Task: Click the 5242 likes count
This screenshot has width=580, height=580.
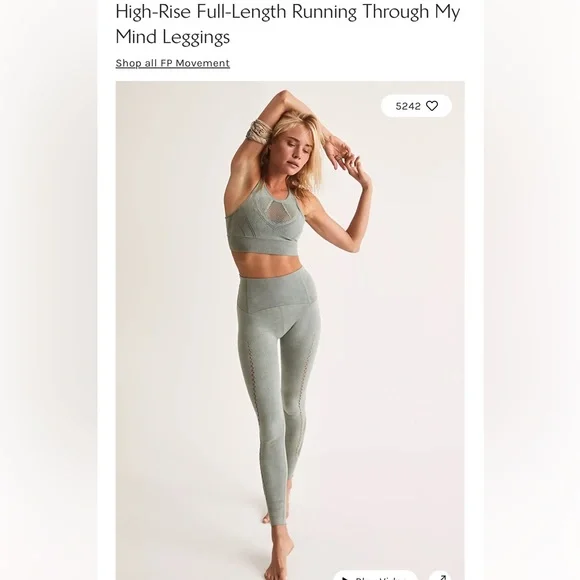Action: (408, 107)
